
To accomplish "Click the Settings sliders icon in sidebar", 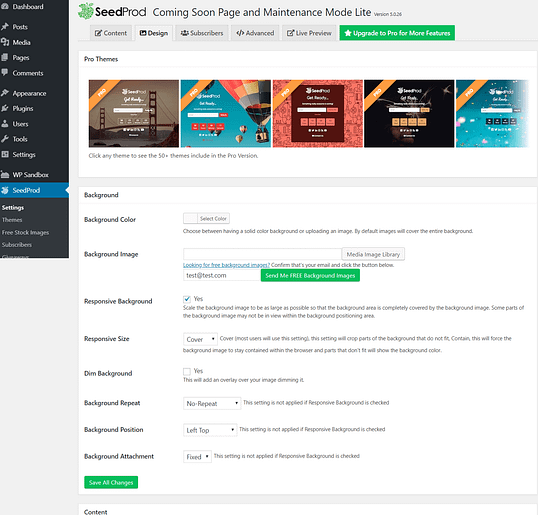I will (5, 154).
